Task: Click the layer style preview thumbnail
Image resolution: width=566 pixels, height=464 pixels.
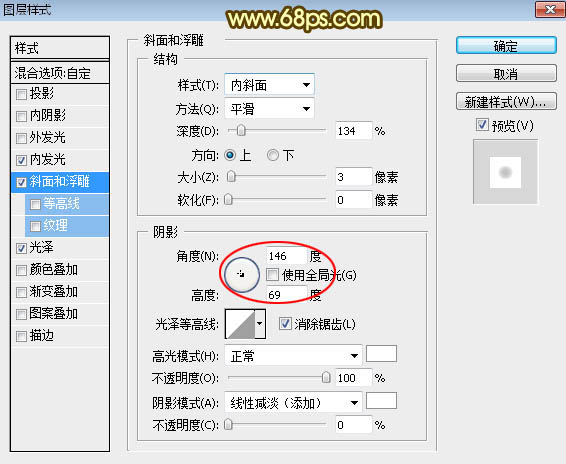Action: [x=505, y=172]
